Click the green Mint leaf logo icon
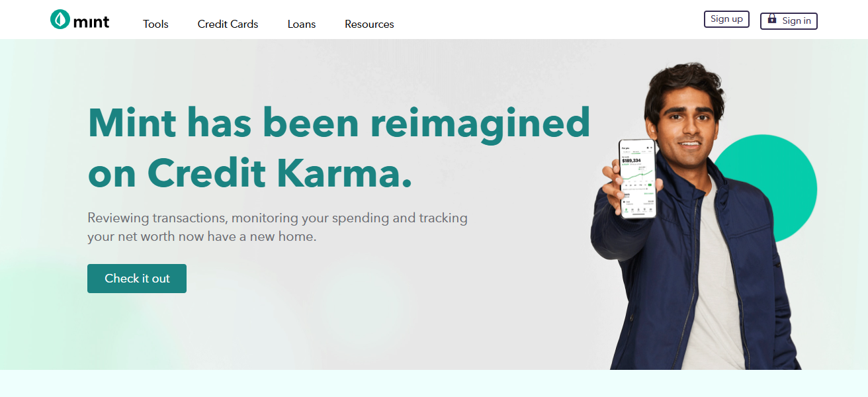 [60, 19]
